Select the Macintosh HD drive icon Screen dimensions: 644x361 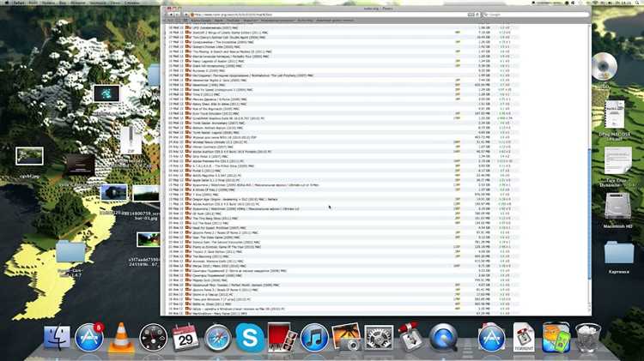pos(617,207)
